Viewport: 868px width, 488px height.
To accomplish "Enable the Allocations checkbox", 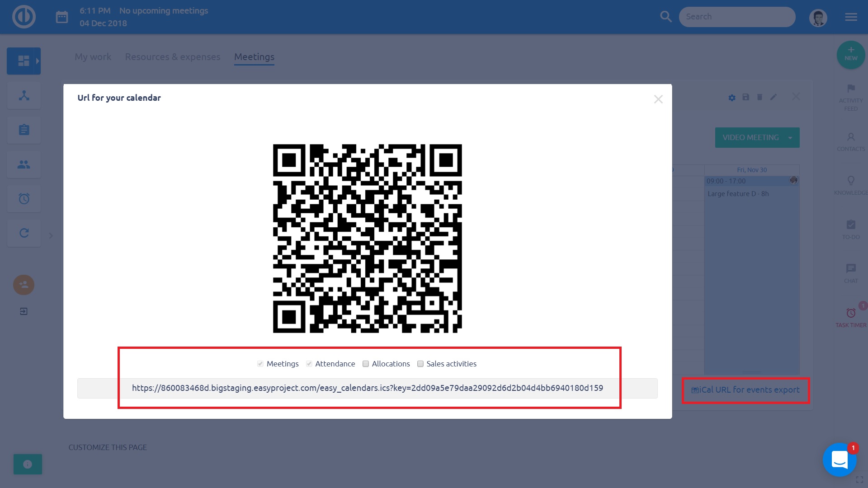I will pyautogui.click(x=366, y=364).
